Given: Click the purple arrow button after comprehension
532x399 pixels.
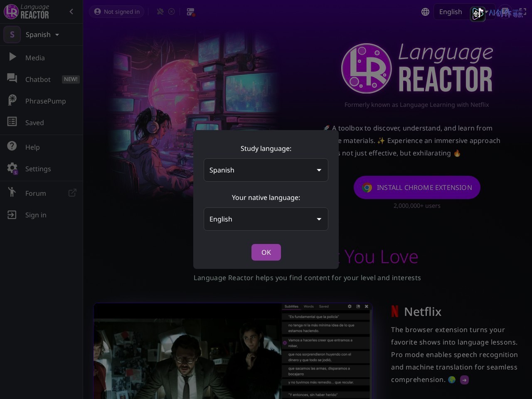Looking at the screenshot, I should (465, 380).
